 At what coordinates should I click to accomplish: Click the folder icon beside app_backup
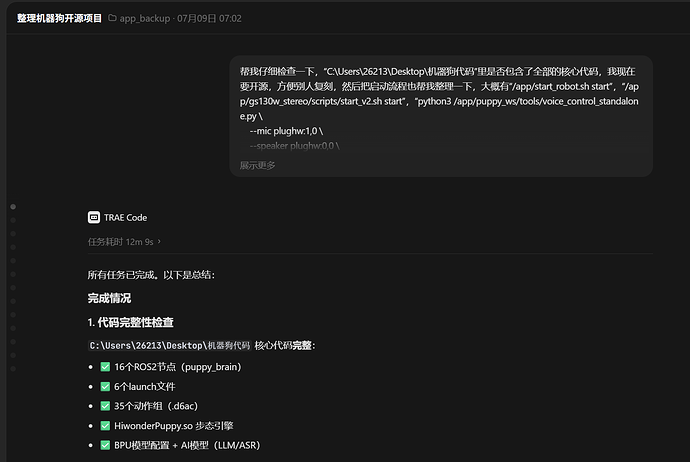[x=112, y=18]
